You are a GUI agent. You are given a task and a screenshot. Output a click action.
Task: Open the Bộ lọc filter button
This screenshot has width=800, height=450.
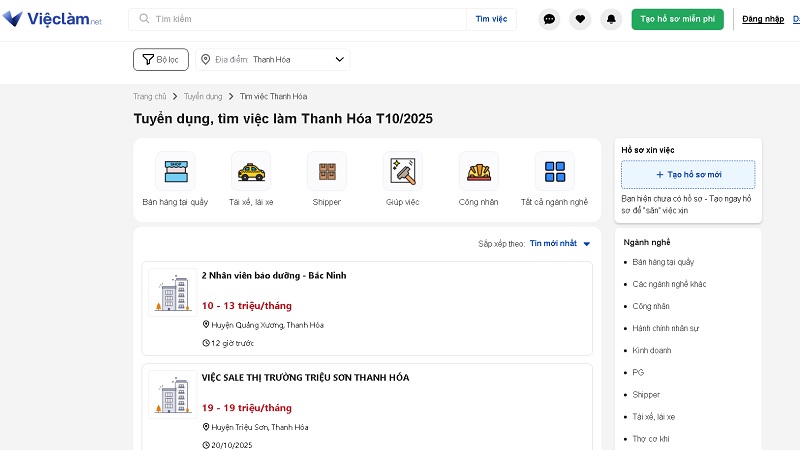(x=161, y=60)
